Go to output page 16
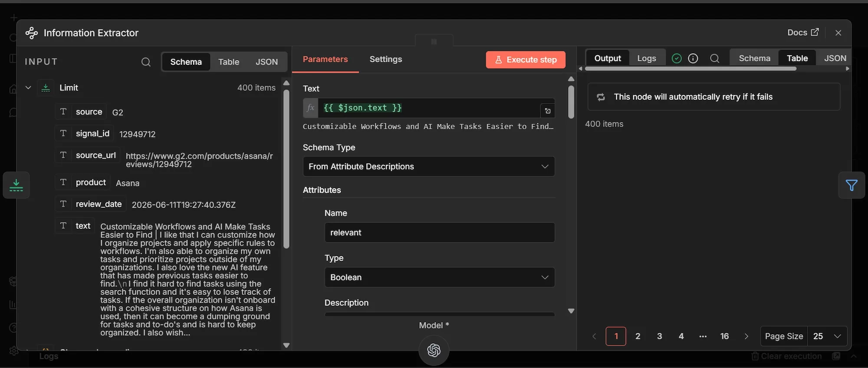 724,336
